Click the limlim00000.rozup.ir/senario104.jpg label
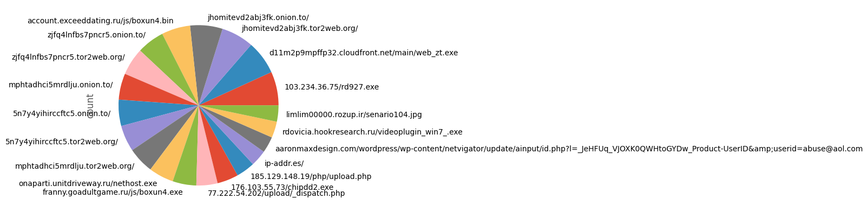Image resolution: width=868 pixels, height=211 pixels. [354, 115]
